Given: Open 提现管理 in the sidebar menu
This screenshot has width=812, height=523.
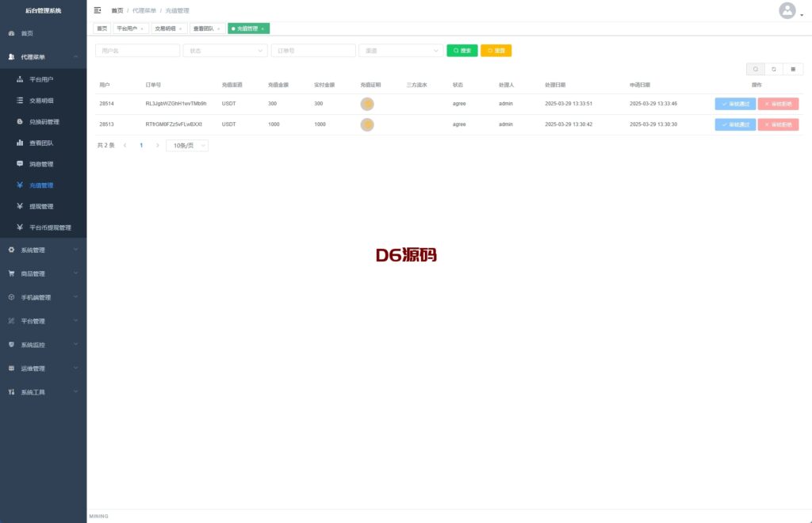Looking at the screenshot, I should pyautogui.click(x=44, y=206).
